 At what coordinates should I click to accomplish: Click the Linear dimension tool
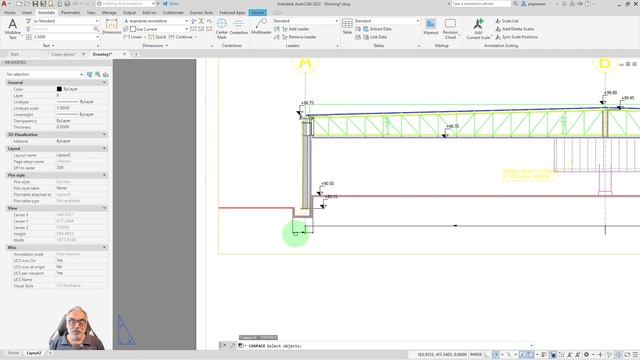[133, 37]
